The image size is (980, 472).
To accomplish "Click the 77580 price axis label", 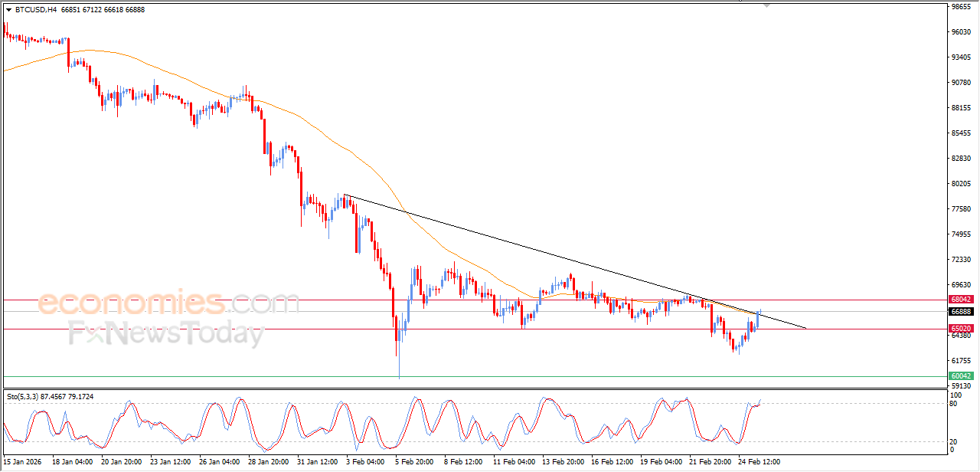I will pos(962,209).
